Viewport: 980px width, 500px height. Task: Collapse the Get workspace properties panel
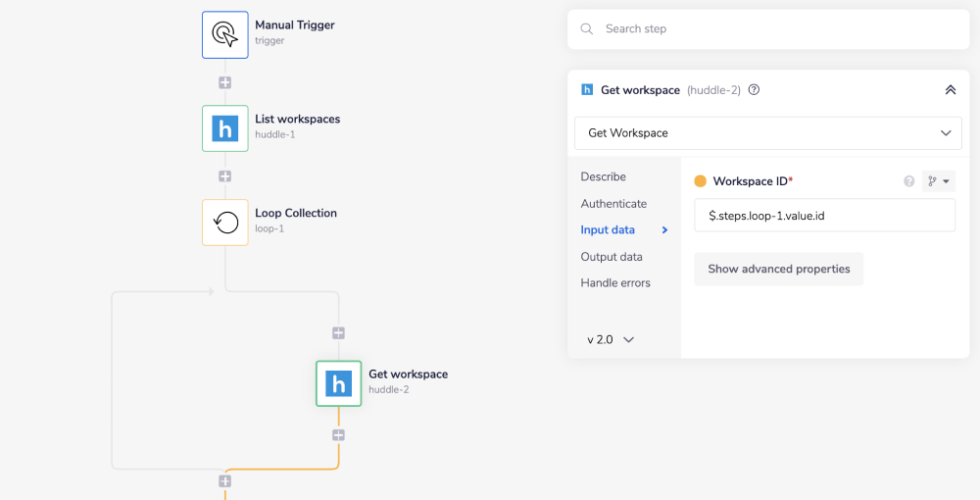click(x=950, y=90)
